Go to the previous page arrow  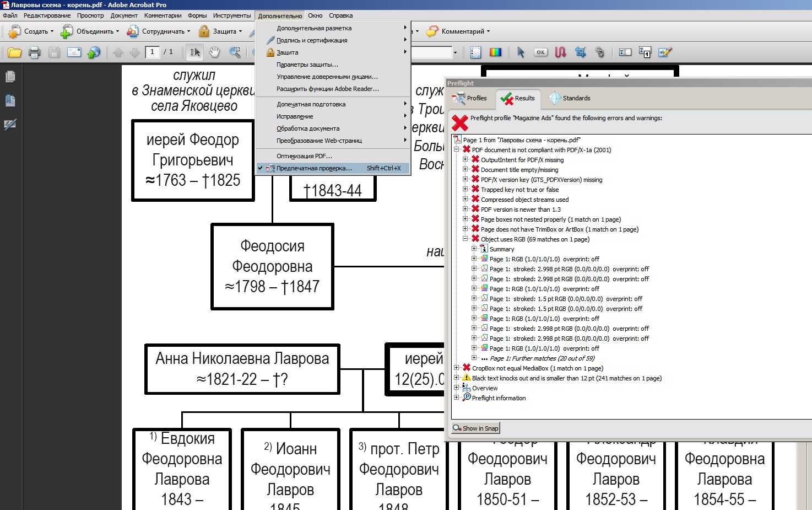pyautogui.click(x=118, y=52)
